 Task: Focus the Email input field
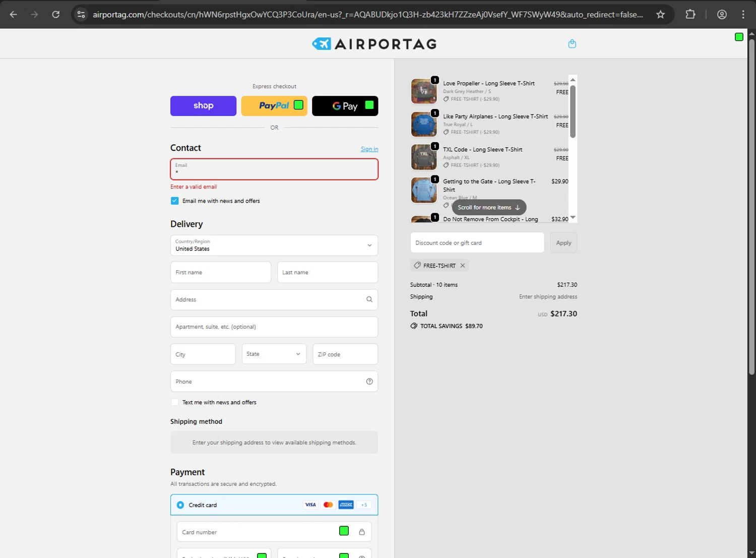pos(274,169)
